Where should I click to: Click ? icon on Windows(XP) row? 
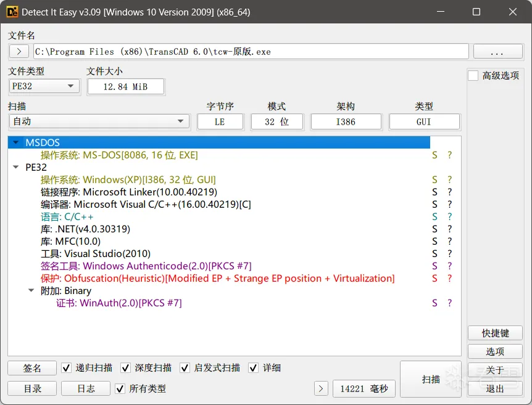pos(449,179)
